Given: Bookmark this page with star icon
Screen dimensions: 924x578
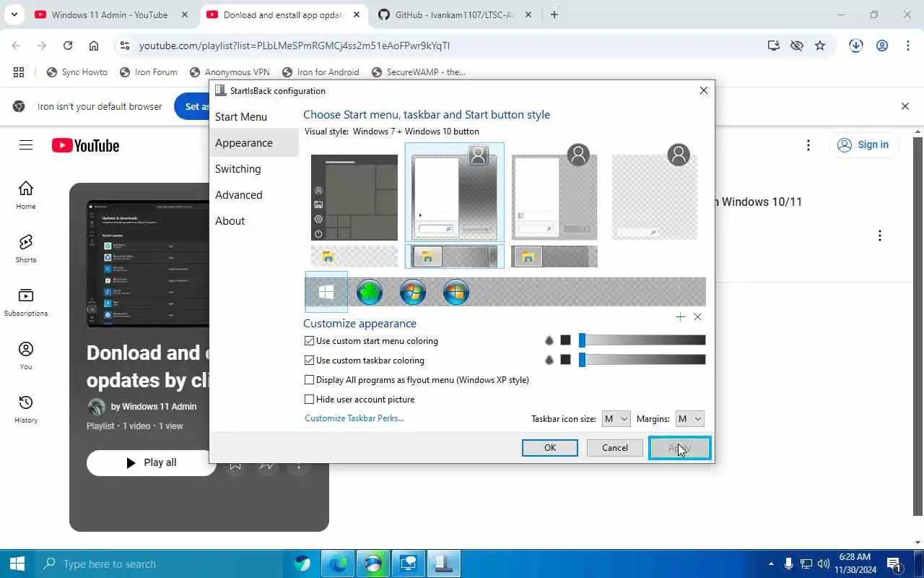Looking at the screenshot, I should [x=820, y=46].
